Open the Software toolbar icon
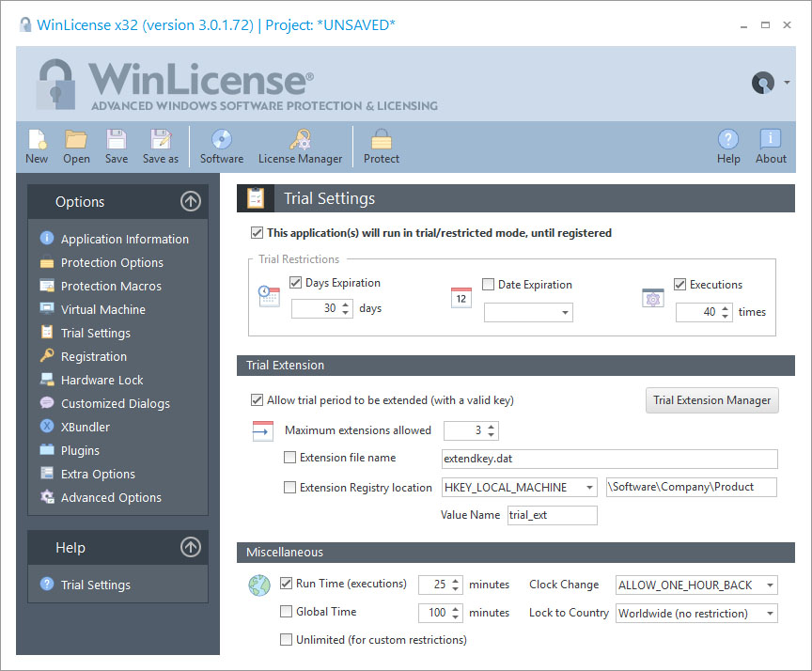This screenshot has height=671, width=812. 222,140
